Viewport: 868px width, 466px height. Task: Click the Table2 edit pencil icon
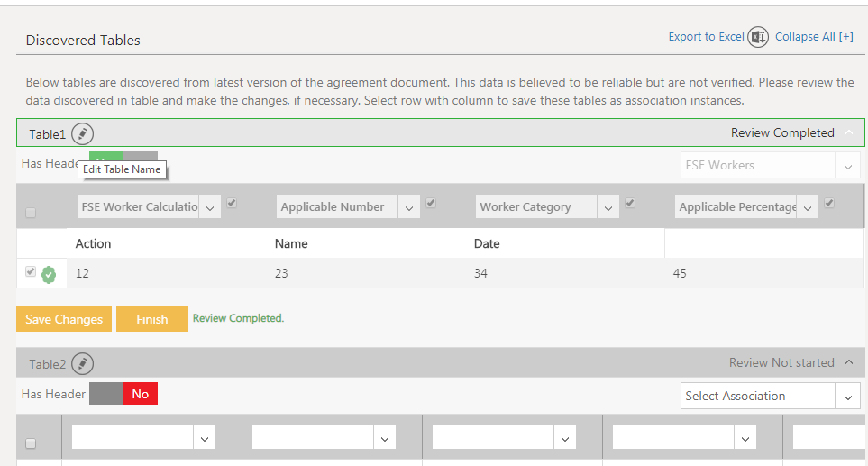pyautogui.click(x=82, y=364)
